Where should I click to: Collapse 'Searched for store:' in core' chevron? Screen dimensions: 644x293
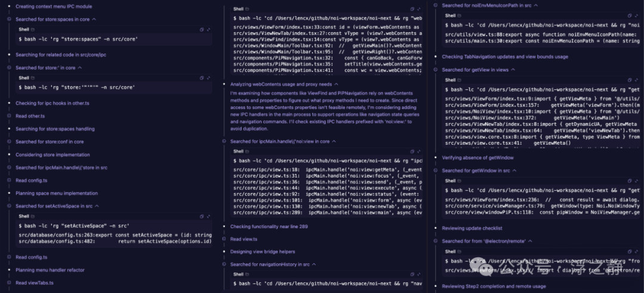[x=80, y=68]
